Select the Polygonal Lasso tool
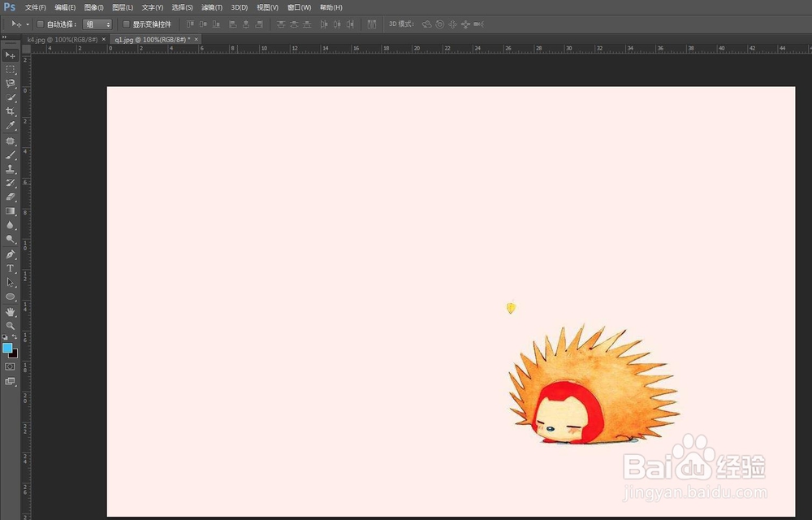This screenshot has width=812, height=520. (10, 83)
